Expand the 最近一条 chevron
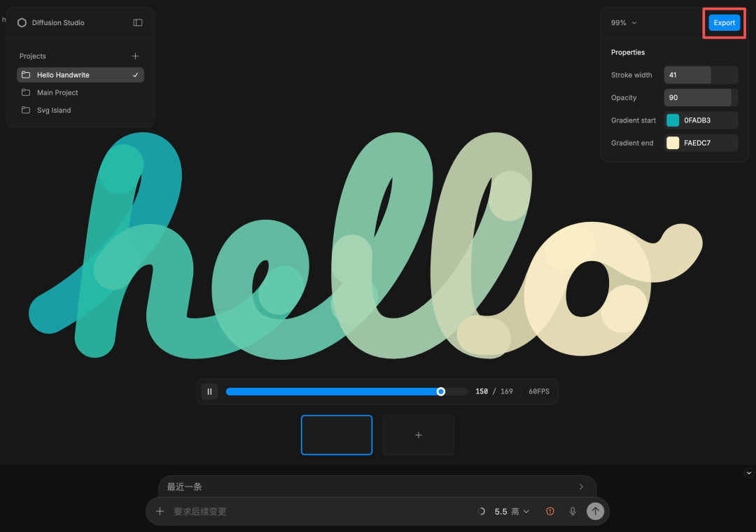 582,486
